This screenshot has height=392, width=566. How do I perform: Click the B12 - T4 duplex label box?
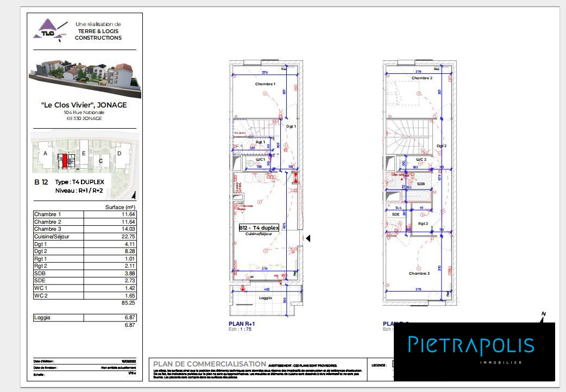pyautogui.click(x=259, y=228)
